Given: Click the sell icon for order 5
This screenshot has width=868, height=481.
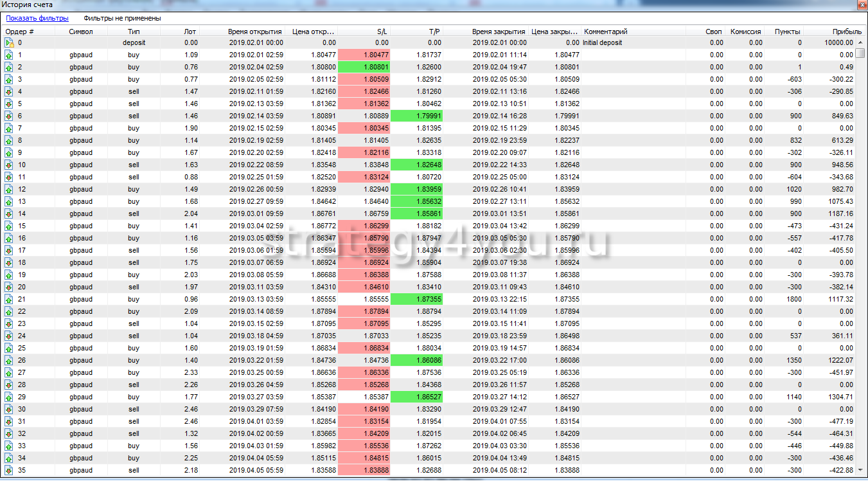Looking at the screenshot, I should 9,104.
